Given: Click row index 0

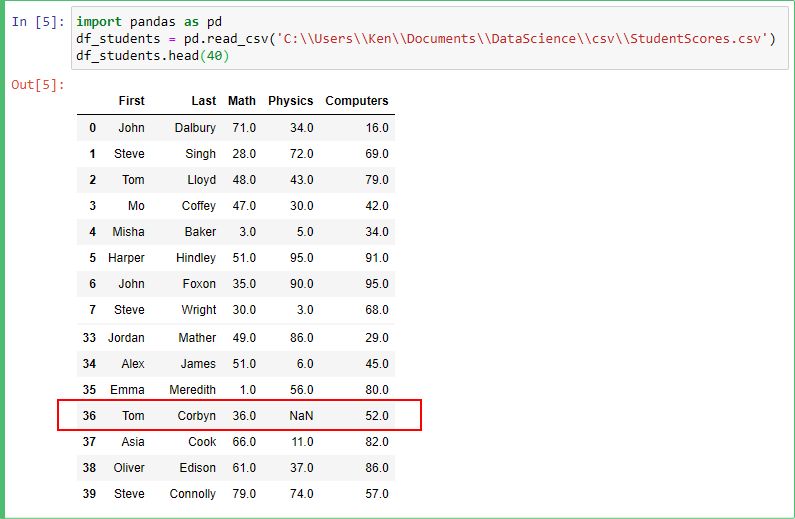Looking at the screenshot, I should 92,128.
